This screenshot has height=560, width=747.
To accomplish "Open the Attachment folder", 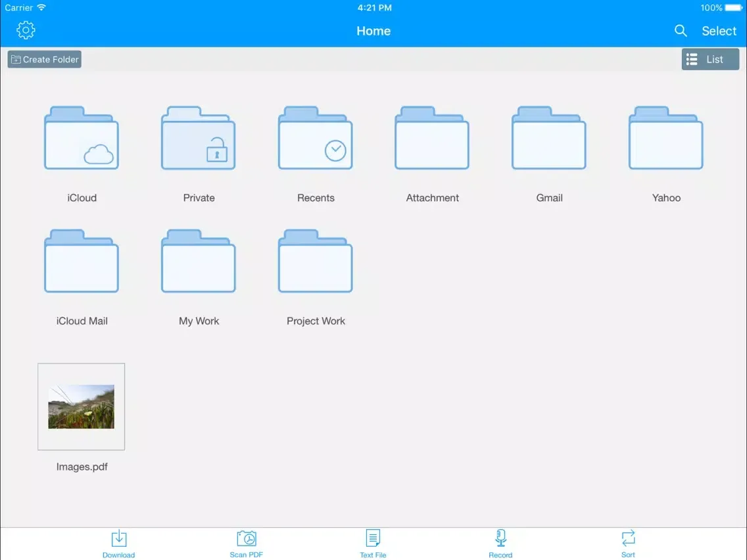I will pos(432,138).
